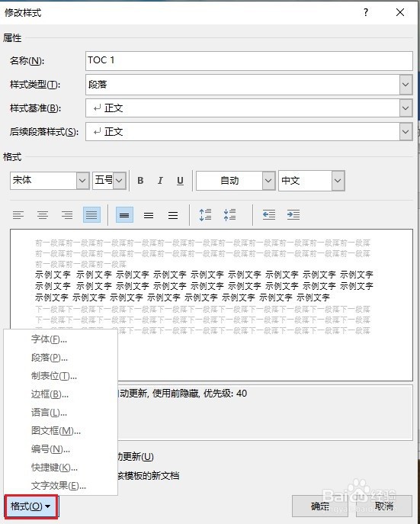Increase paragraph spacing
Viewport: 420px width, 524px height.
click(205, 214)
